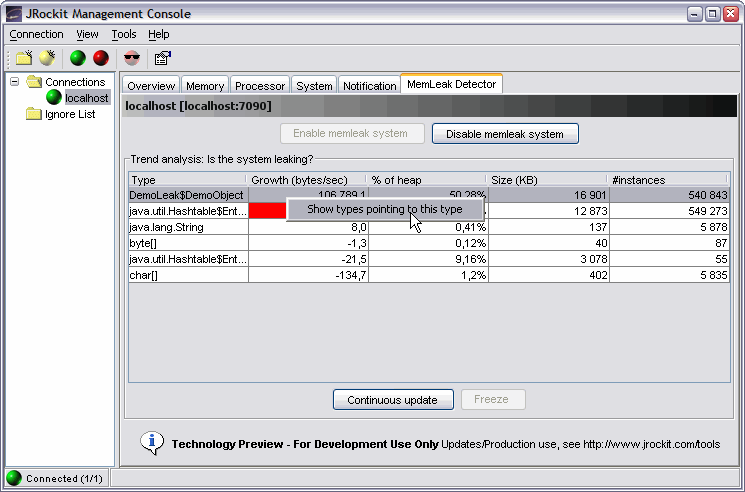Screen dimensions: 745x492
Task: Click the -21,5 growth cell
Action: [x=308, y=259]
